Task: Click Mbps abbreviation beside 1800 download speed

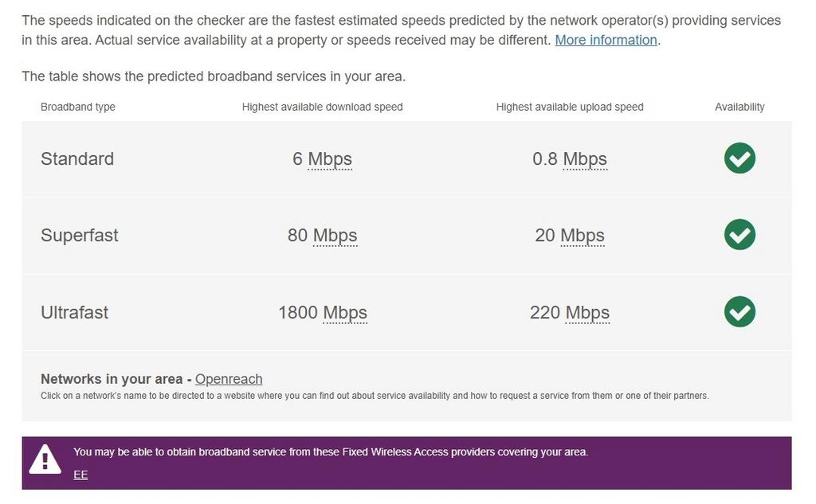Action: 344,313
